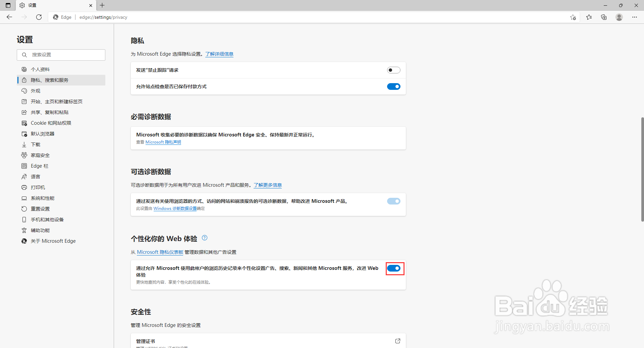Viewport: 644px width, 348px height.
Task: Open 隐私、搜索和服务 settings section
Action: coord(61,80)
